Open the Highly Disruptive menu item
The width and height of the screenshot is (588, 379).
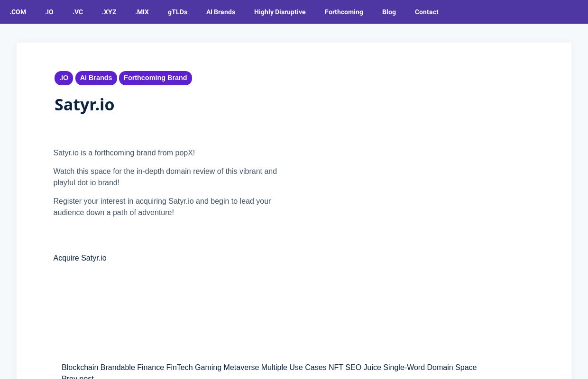(x=280, y=12)
